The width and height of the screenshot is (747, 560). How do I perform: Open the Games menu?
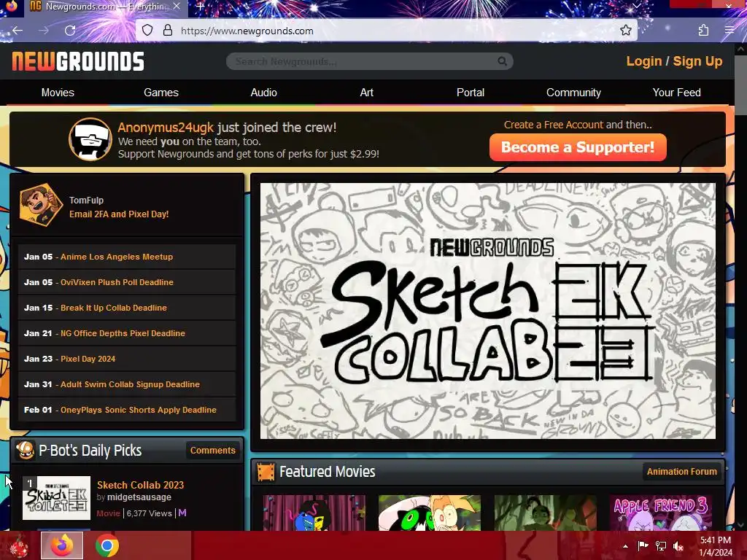point(161,93)
